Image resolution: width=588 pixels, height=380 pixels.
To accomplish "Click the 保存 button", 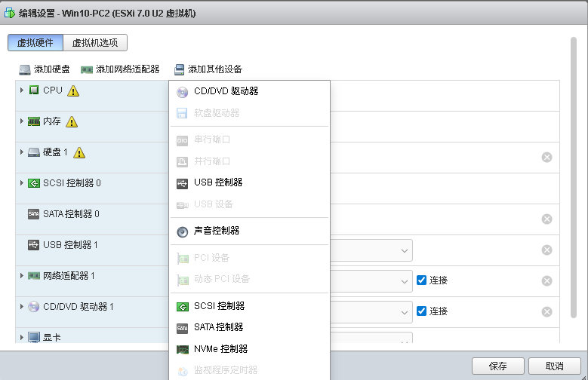I will pos(498,366).
